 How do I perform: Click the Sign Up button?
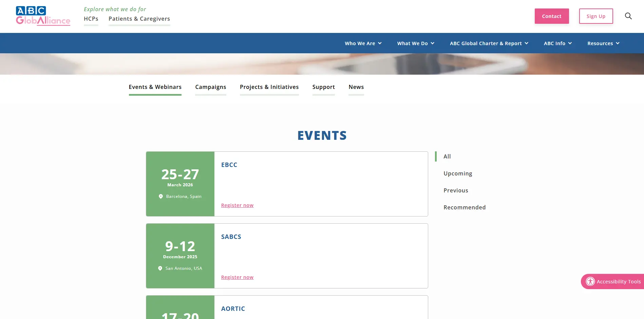click(x=596, y=16)
